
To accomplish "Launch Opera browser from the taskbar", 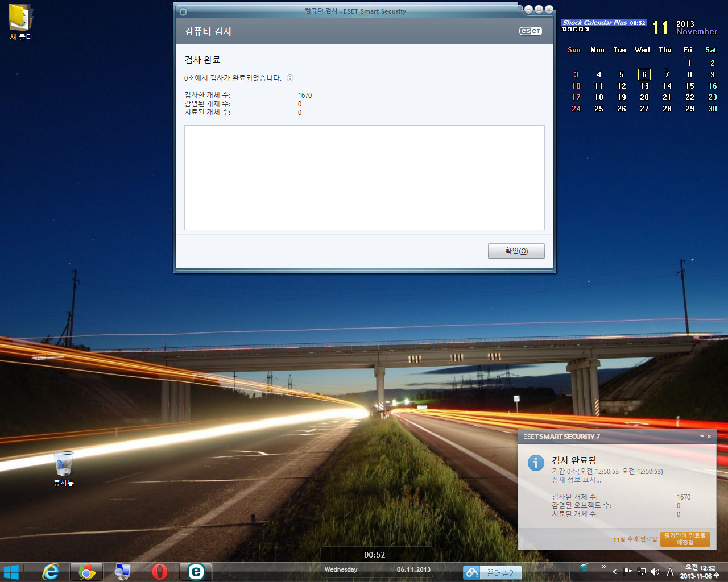I will (160, 572).
